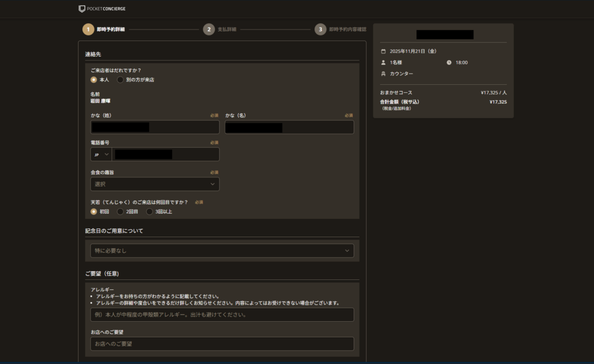Click the clock icon beside 18:00
Screen dimensions: 594x364
pyautogui.click(x=449, y=63)
